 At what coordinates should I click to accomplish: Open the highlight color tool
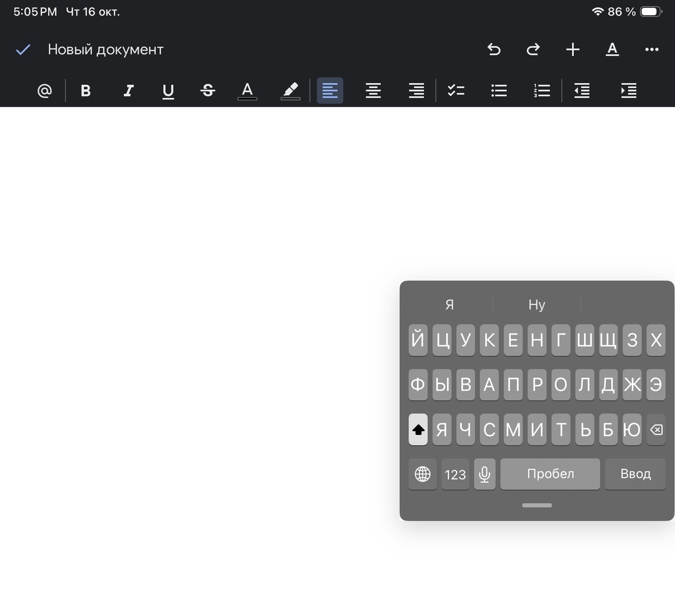coord(290,90)
